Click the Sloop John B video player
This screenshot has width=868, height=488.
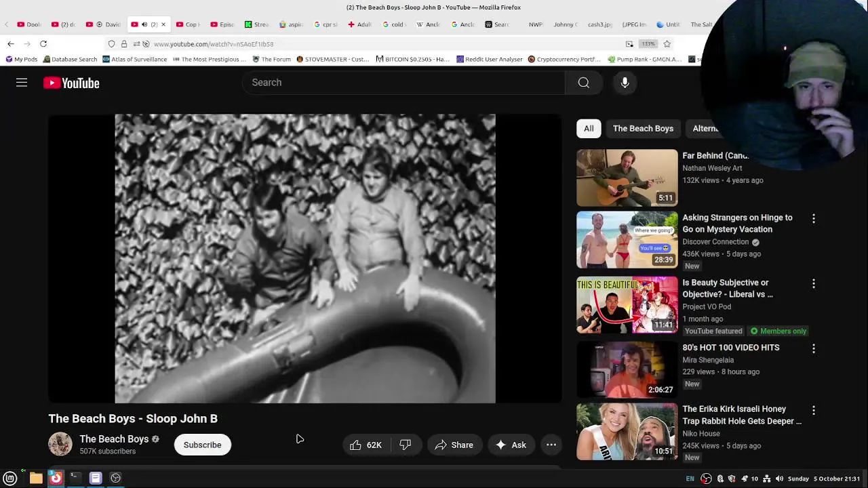pos(305,258)
